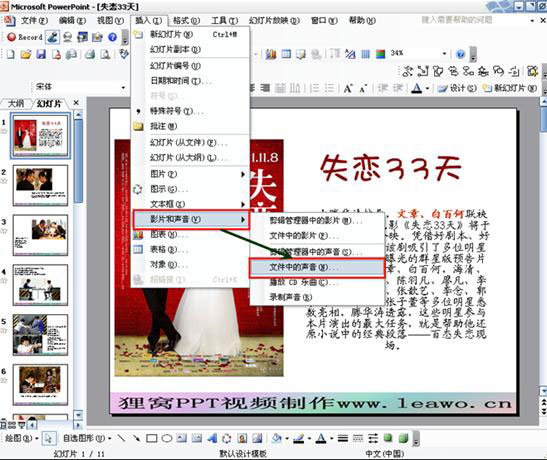Click the red Record button
The width and height of the screenshot is (547, 460).
click(x=24, y=37)
